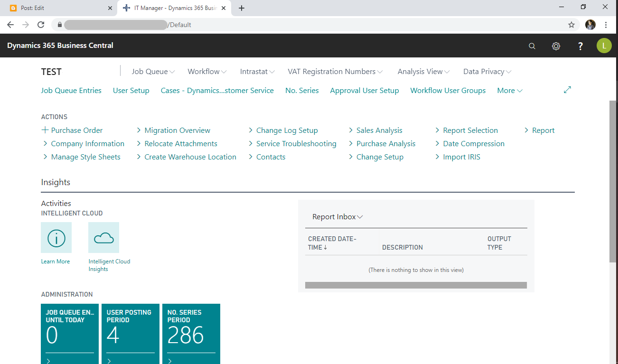Create a new Purchase Order
The image size is (618, 364).
72,131
